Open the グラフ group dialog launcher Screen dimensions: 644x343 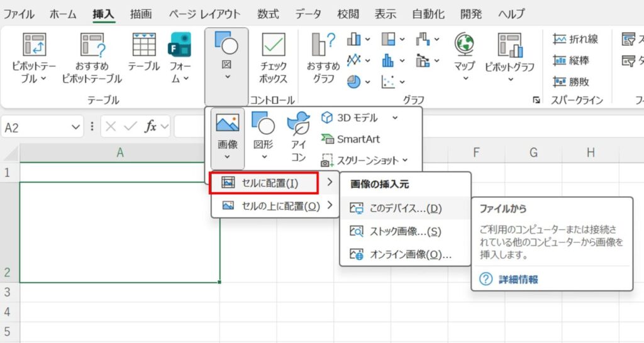pos(536,100)
